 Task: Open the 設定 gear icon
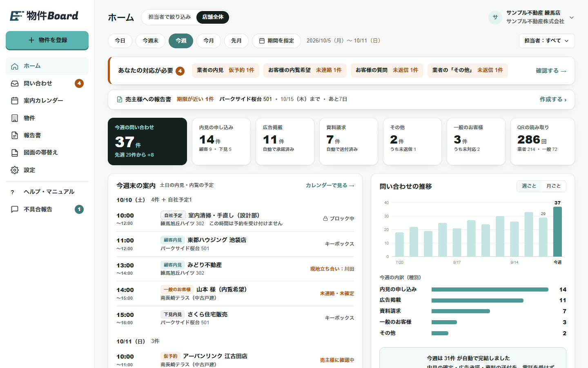pos(15,170)
